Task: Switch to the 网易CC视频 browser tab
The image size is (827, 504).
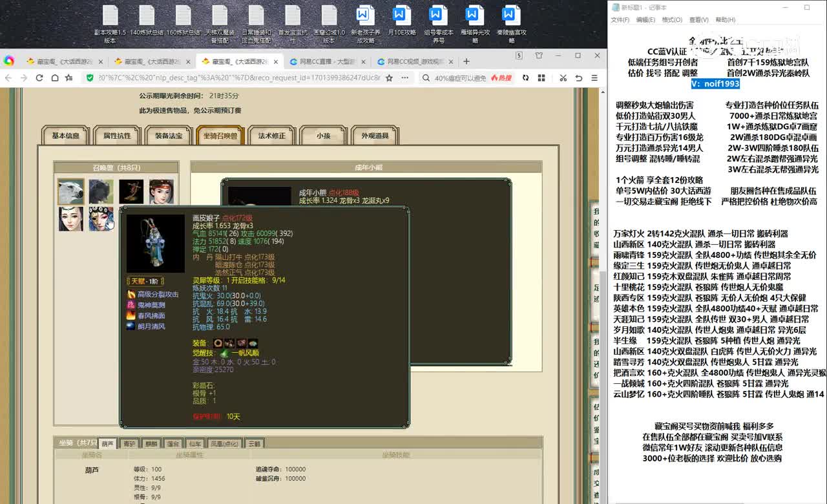Action: point(415,62)
